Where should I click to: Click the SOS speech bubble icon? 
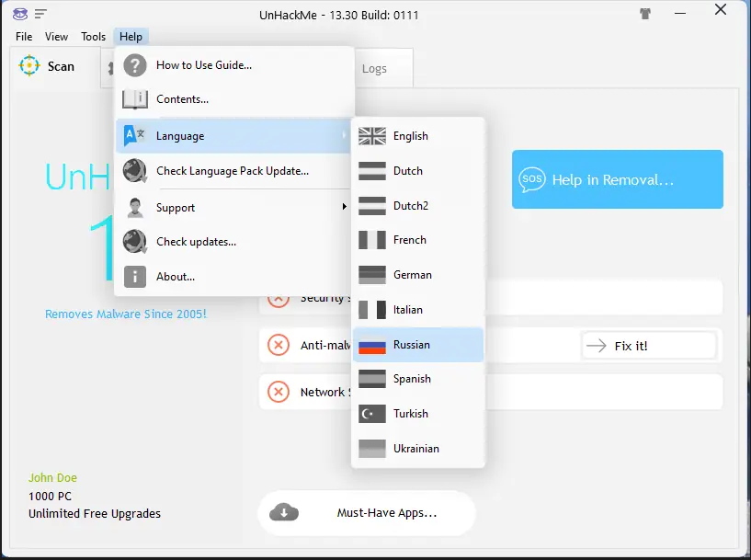coord(532,179)
